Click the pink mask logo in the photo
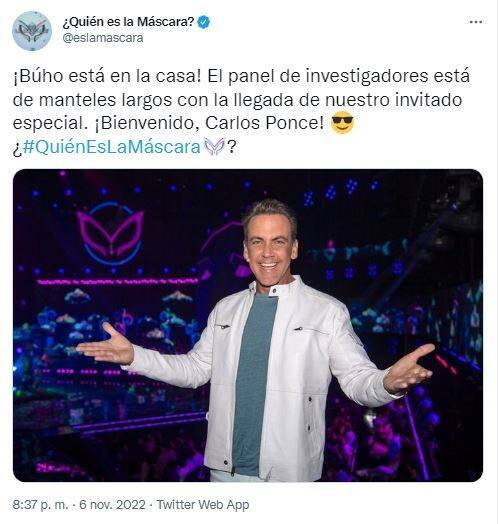 [x=110, y=232]
